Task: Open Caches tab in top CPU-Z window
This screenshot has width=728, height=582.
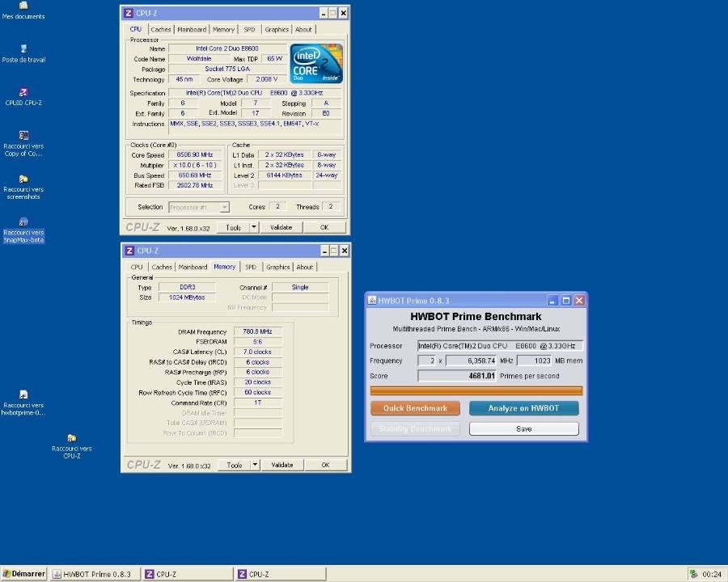Action: (x=161, y=29)
